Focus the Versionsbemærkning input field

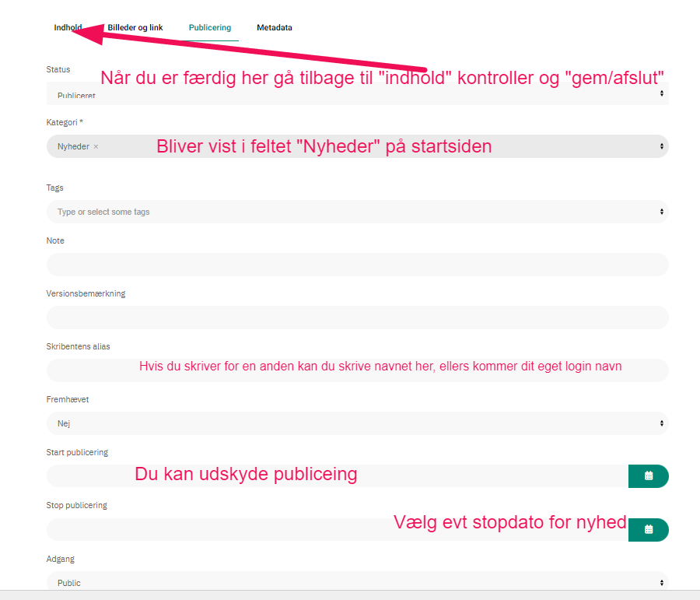358,318
